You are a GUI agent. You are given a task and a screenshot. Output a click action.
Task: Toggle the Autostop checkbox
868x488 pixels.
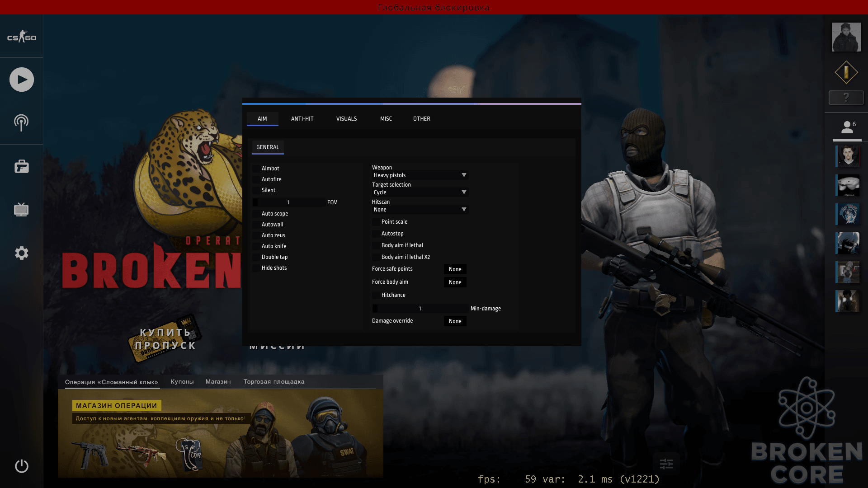click(x=376, y=234)
